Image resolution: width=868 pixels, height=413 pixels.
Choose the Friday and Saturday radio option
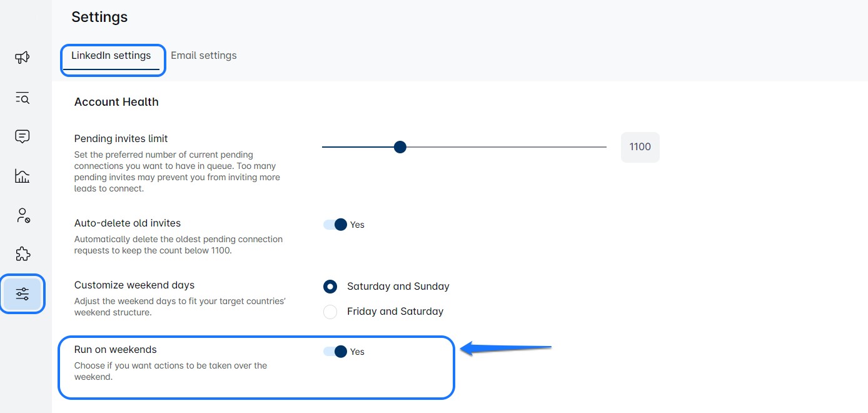pos(330,312)
